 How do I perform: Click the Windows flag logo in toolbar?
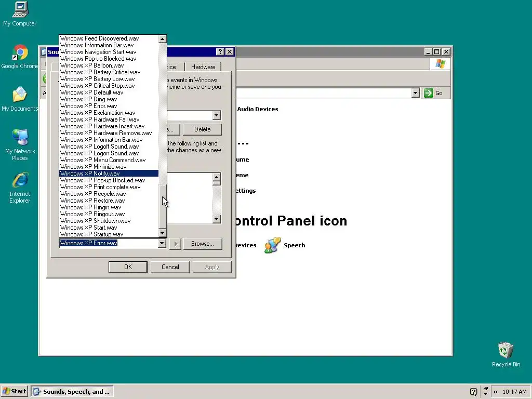(x=441, y=64)
